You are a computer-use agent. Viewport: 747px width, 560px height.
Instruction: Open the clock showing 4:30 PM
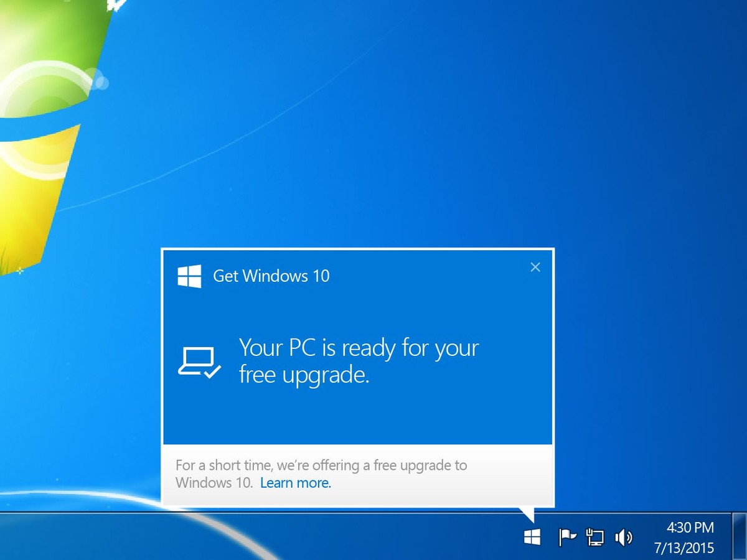690,528
